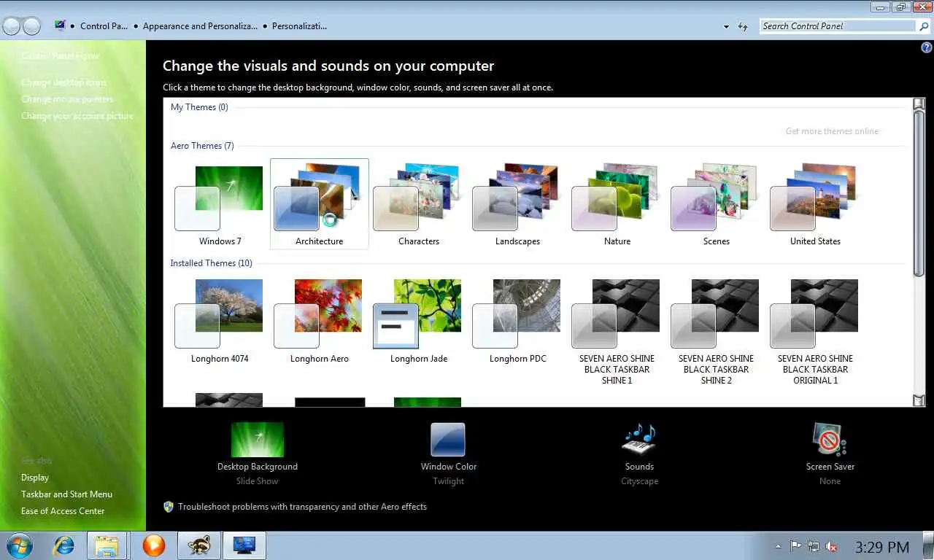Troubleshoot problems with transparency link
The width and height of the screenshot is (934, 560).
tap(302, 507)
